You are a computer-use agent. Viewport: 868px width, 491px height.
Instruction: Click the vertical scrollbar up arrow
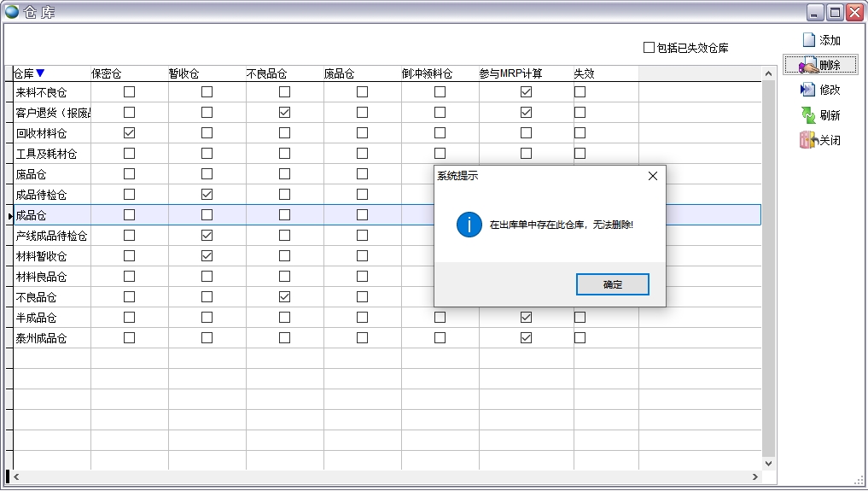click(768, 73)
